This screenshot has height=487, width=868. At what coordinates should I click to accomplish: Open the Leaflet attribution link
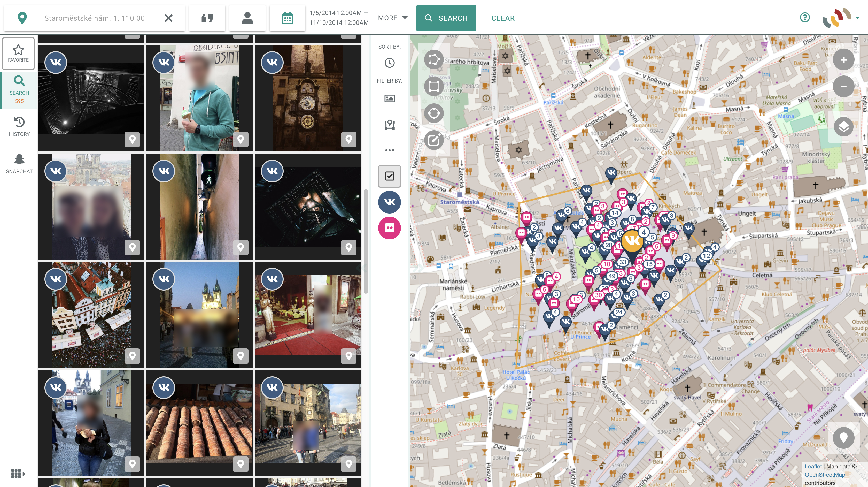point(813,466)
